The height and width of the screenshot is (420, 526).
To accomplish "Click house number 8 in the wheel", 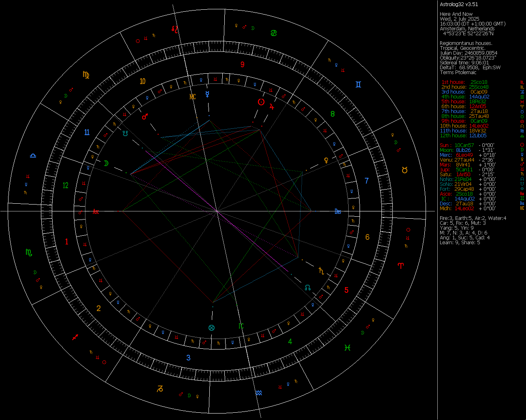I will coord(332,114).
